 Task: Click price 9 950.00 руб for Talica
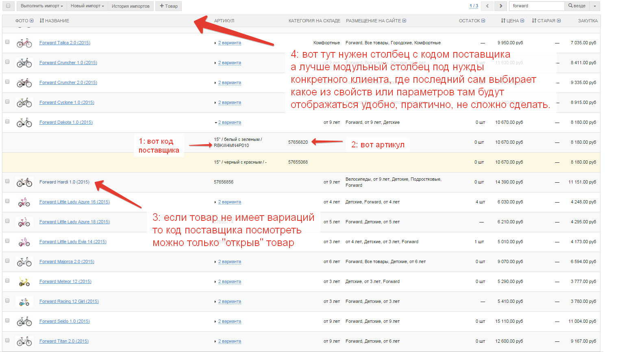(510, 43)
